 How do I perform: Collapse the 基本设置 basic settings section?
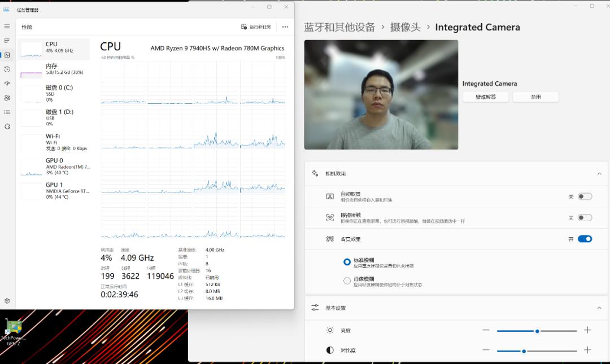click(599, 308)
